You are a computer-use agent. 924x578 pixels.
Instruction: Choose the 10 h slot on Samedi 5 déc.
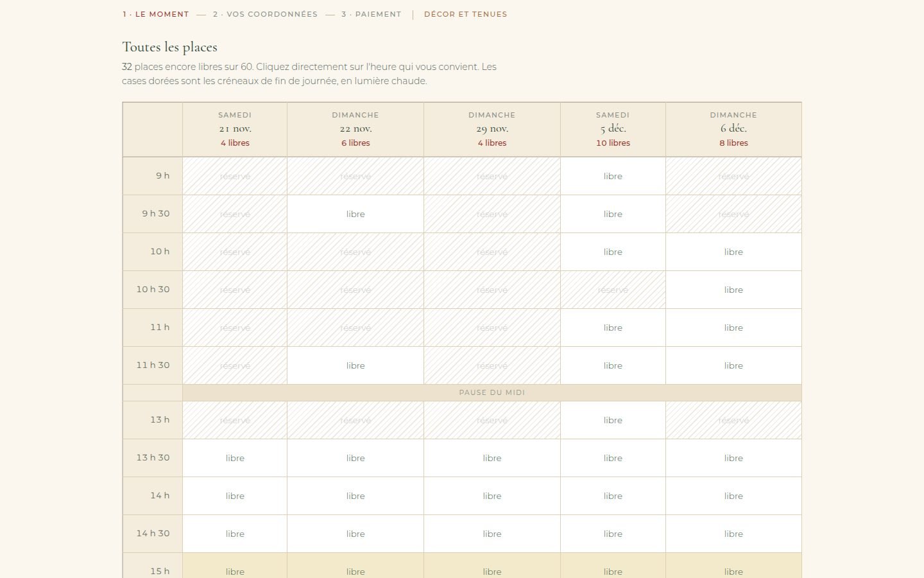(x=613, y=252)
